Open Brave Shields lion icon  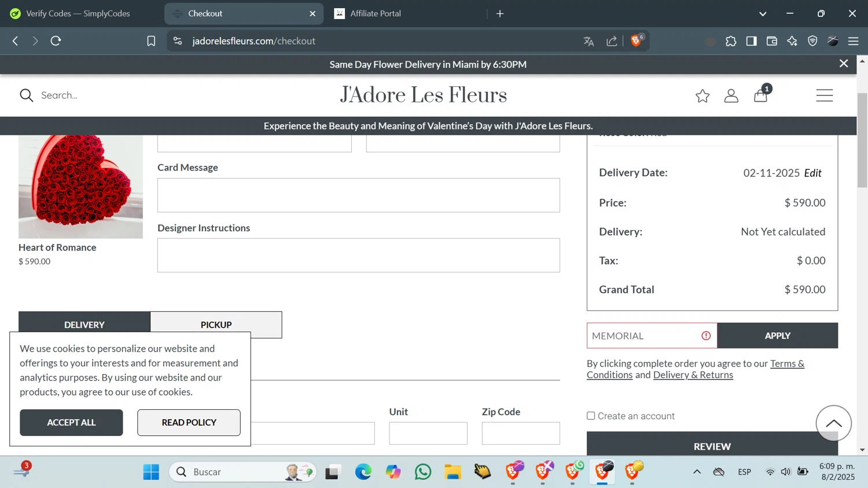point(637,40)
